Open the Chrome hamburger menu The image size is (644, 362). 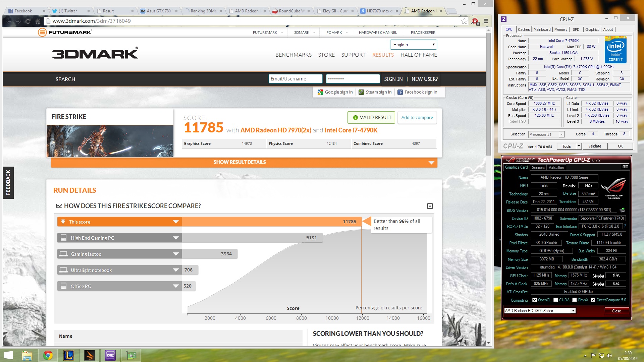click(486, 21)
